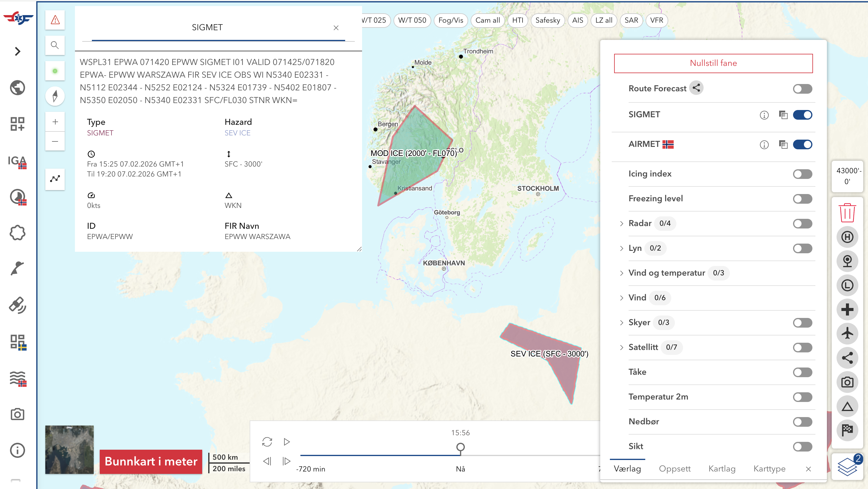Select the helipad H icon
The image size is (868, 489).
point(847,237)
